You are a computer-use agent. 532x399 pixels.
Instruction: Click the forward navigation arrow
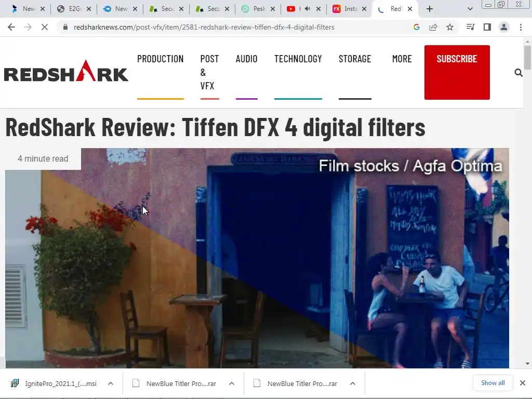point(28,27)
